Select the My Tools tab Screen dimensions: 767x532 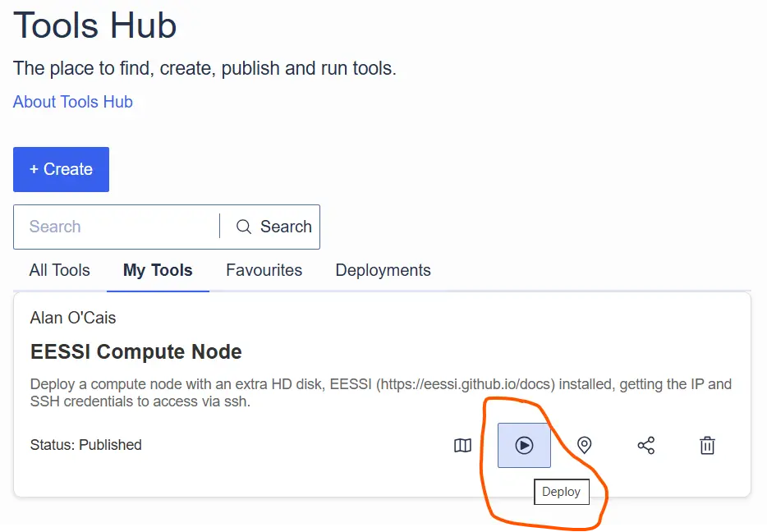click(x=158, y=270)
